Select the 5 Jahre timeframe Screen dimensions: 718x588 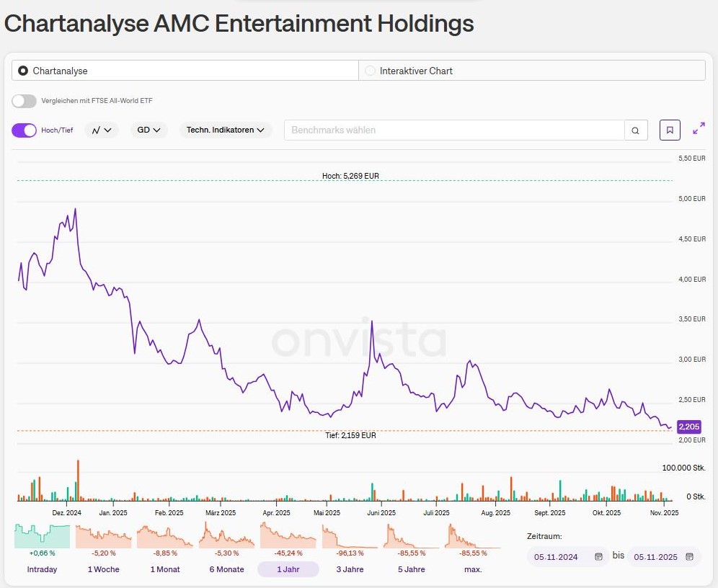(412, 537)
